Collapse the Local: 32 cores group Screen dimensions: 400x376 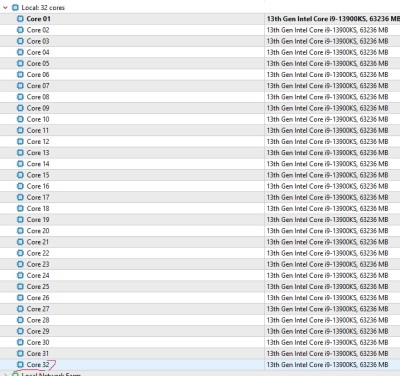[5, 7]
